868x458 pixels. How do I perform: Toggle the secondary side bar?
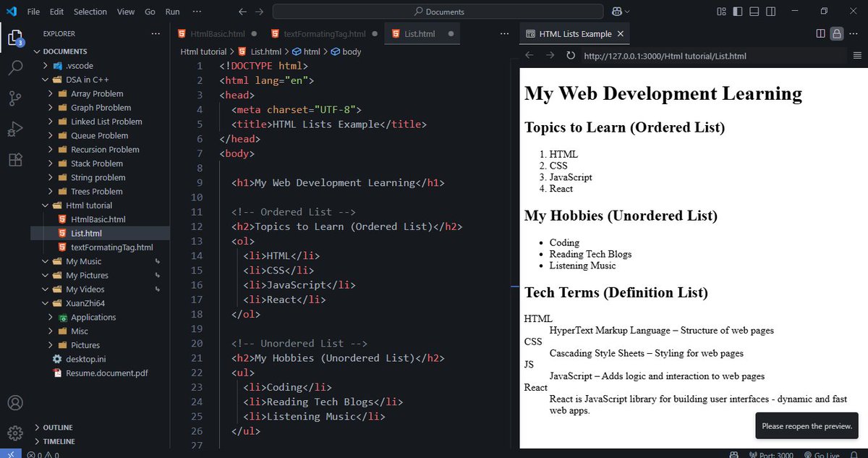770,12
